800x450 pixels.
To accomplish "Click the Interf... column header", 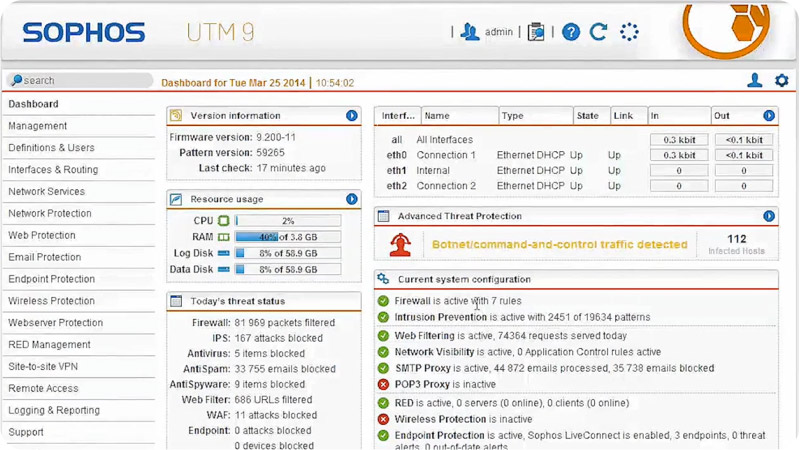I will click(398, 116).
